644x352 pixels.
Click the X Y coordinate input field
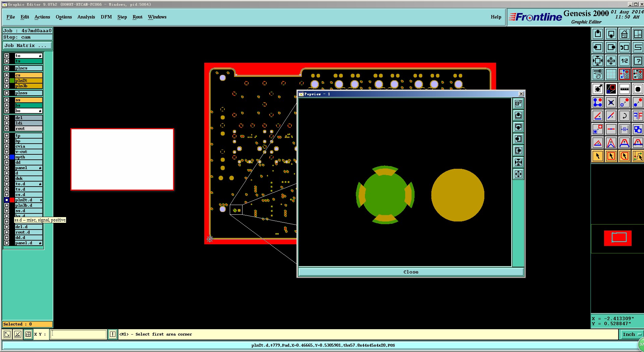click(78, 334)
